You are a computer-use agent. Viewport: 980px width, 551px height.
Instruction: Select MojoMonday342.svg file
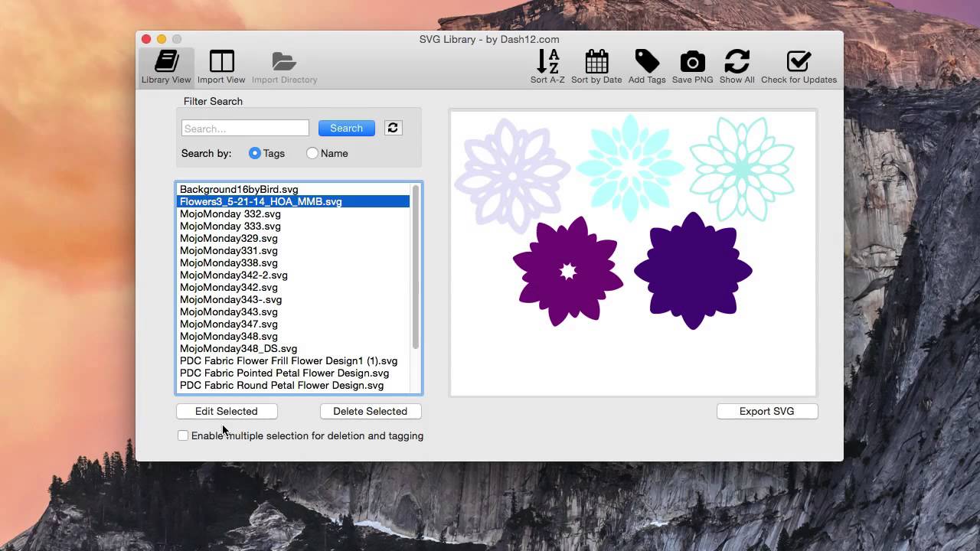pyautogui.click(x=293, y=287)
